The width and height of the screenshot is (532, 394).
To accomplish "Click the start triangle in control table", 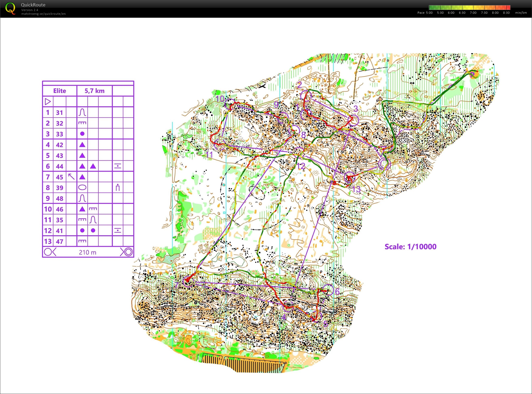I will [x=48, y=102].
